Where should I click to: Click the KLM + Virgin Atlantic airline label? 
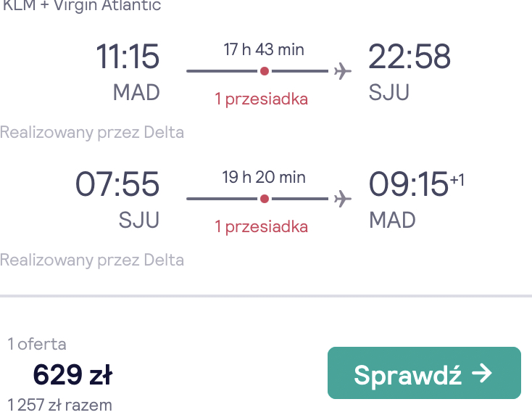tap(82, 6)
